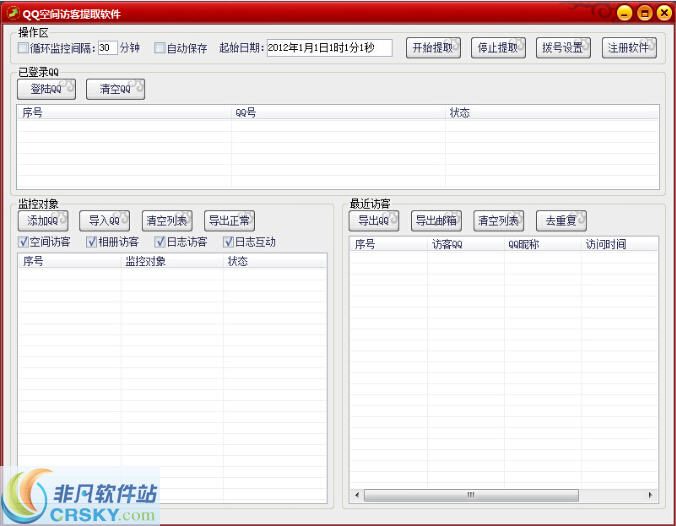The image size is (676, 526).
Task: Click the 访客QQ column header
Action: [x=466, y=244]
